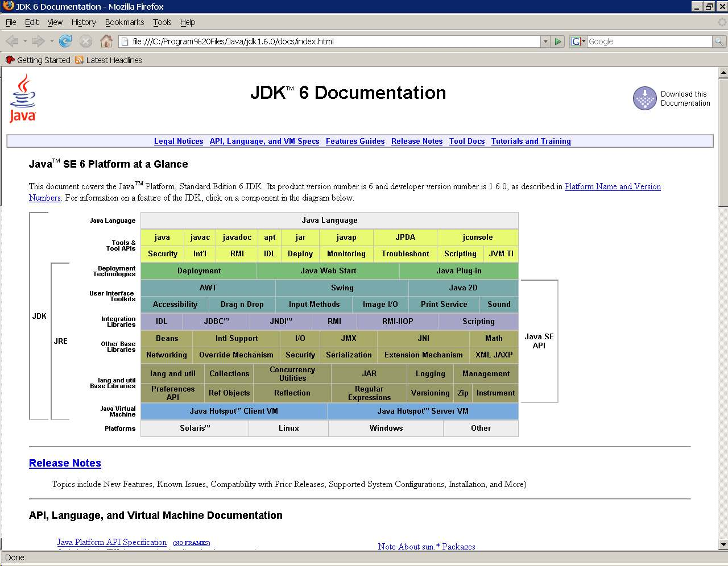Click the large Release Notes heading link

(x=65, y=463)
